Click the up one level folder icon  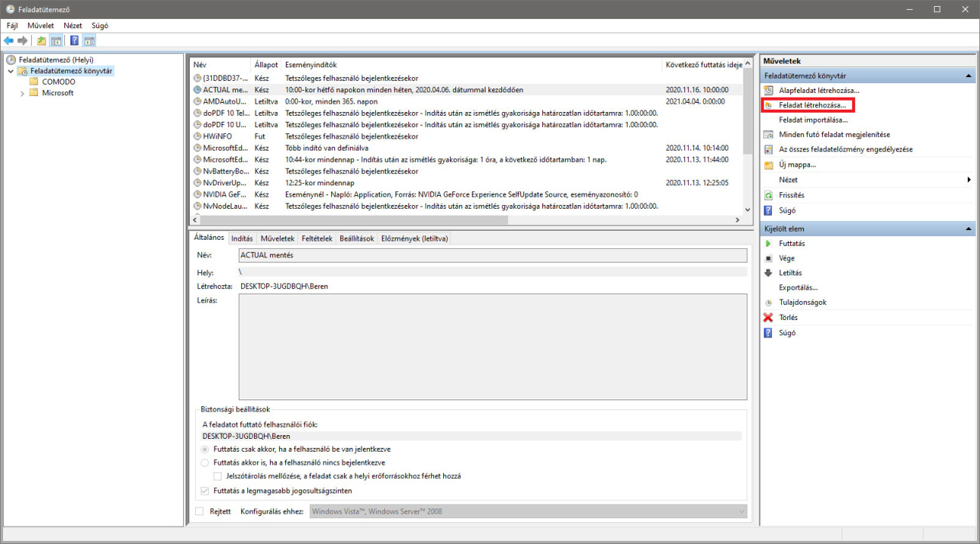pos(41,41)
